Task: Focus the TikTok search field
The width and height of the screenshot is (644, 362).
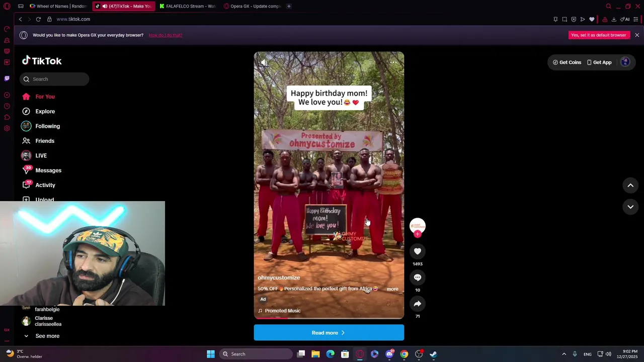Action: click(x=54, y=79)
